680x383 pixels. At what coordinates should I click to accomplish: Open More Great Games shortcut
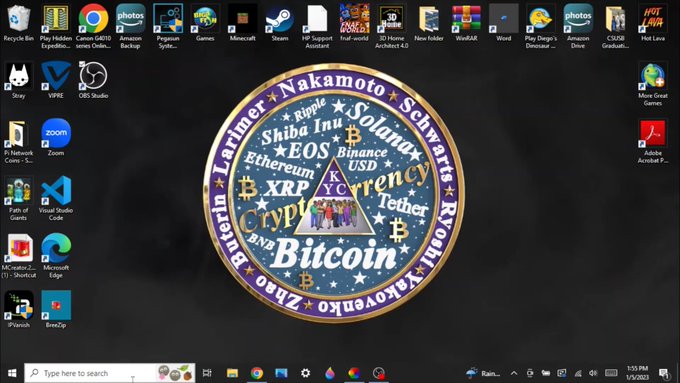[653, 84]
